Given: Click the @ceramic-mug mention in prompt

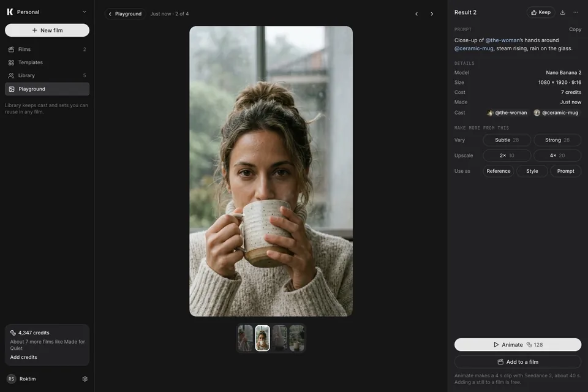Looking at the screenshot, I should point(474,48).
